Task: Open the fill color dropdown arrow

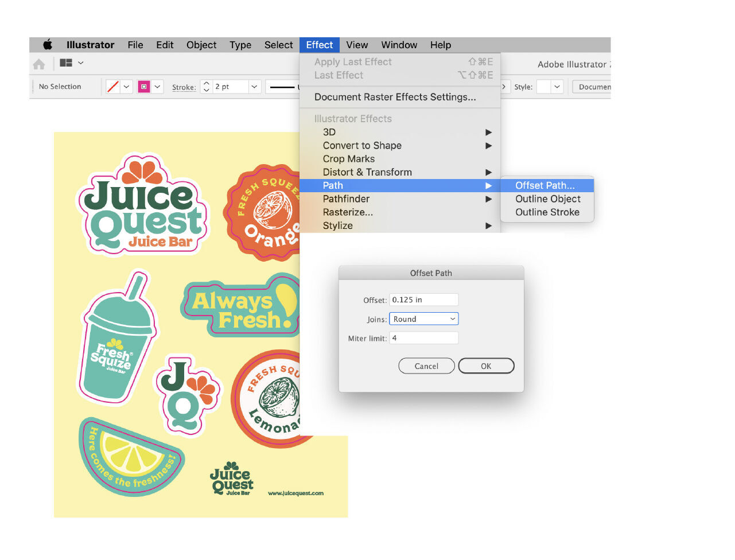Action: [x=127, y=87]
